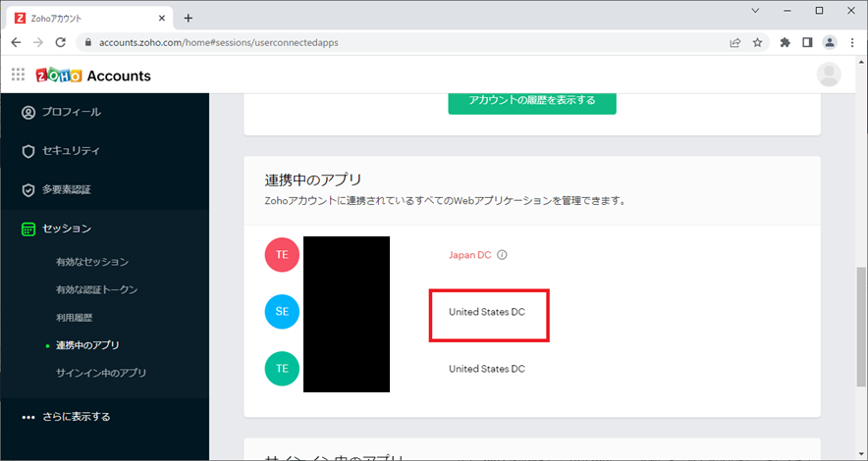Toggle the browser side panel icon
The width and height of the screenshot is (868, 461).
click(807, 42)
